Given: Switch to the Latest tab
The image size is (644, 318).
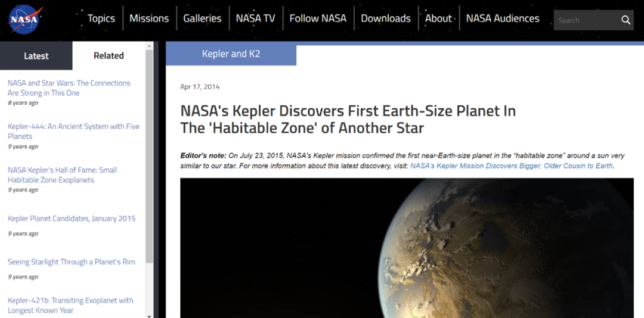Looking at the screenshot, I should point(36,56).
